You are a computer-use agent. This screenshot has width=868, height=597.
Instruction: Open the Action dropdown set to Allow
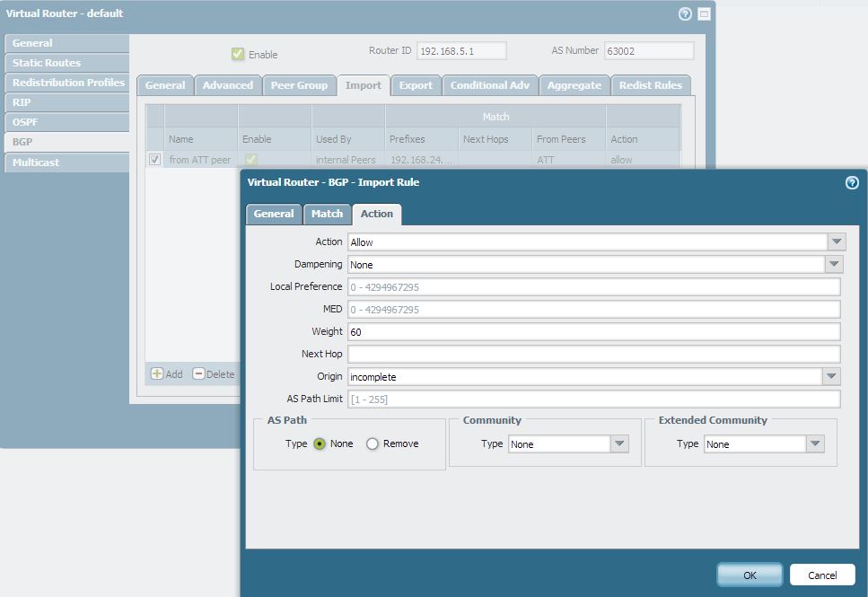[837, 242]
